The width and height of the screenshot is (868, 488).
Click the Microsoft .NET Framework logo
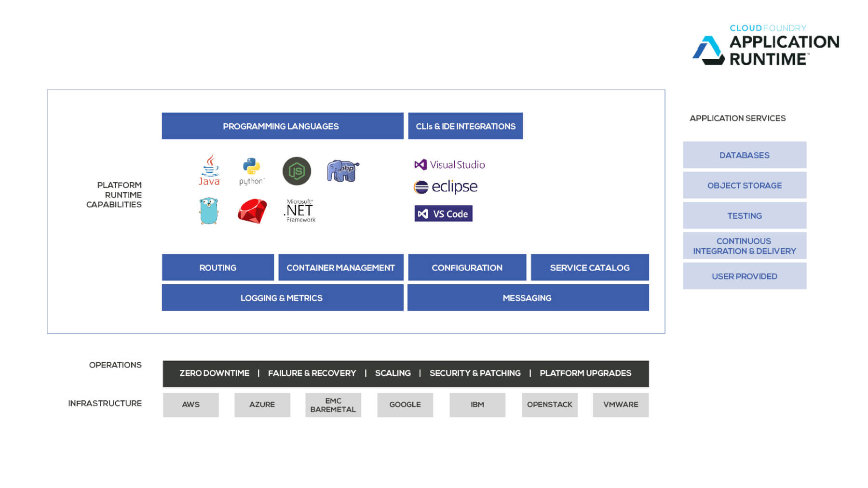click(x=300, y=211)
